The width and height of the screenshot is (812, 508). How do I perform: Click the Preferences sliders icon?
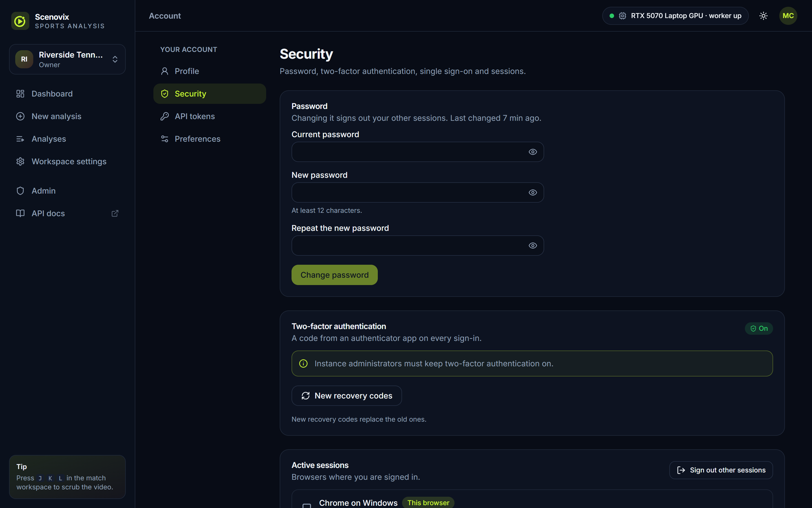164,139
